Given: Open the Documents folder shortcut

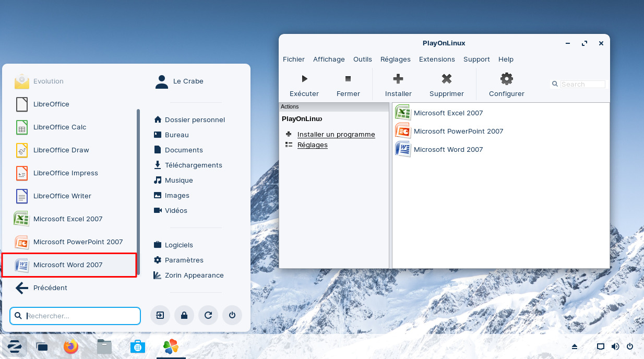Looking at the screenshot, I should 178,150.
